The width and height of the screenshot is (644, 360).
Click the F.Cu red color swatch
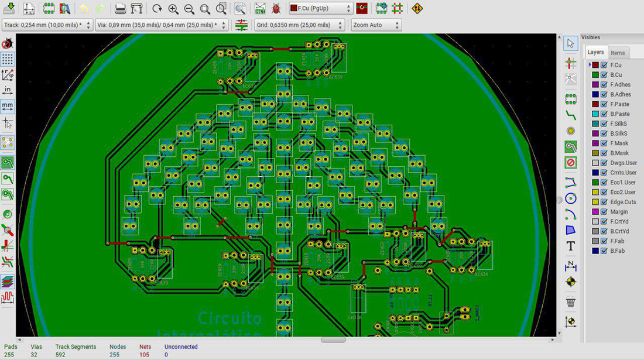(x=595, y=65)
